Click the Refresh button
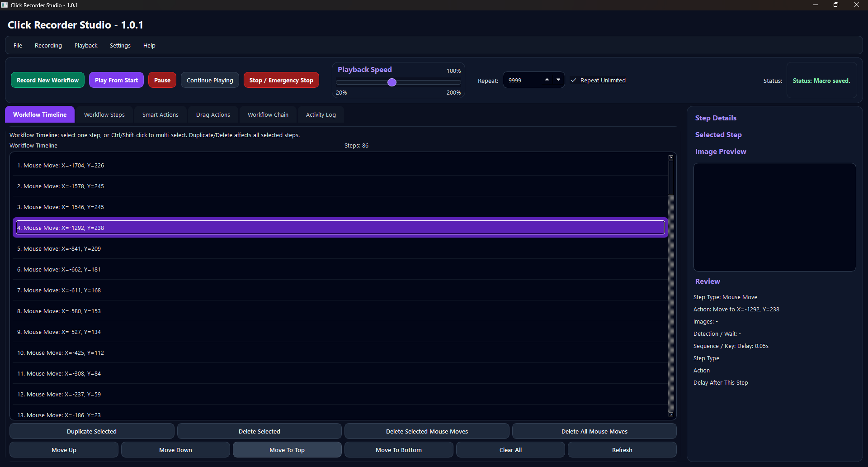The width and height of the screenshot is (868, 467). [622, 450]
